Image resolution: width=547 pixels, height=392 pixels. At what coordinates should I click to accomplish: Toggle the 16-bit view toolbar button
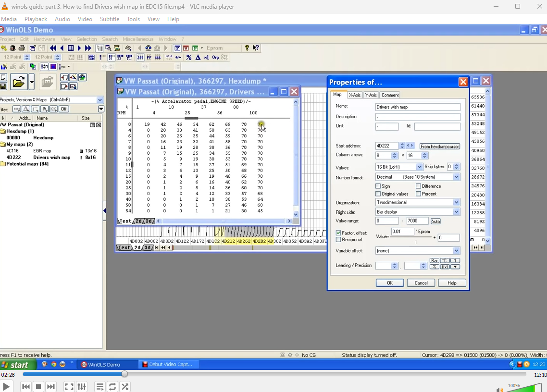coord(112,57)
